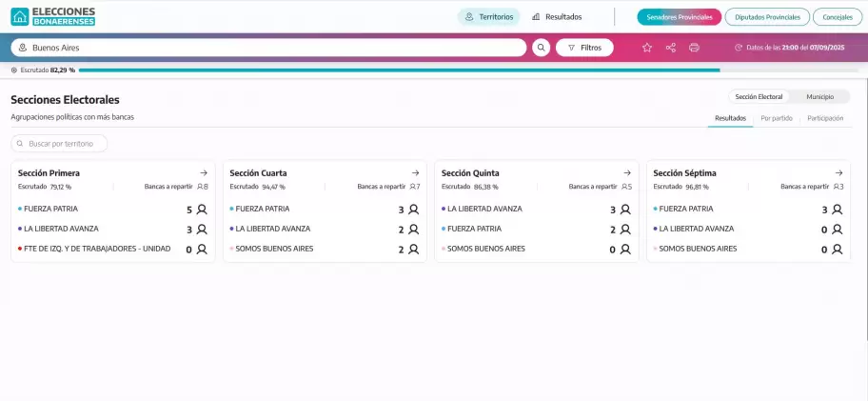Select Senadores Provinciales category
868x401 pixels.
pos(680,16)
